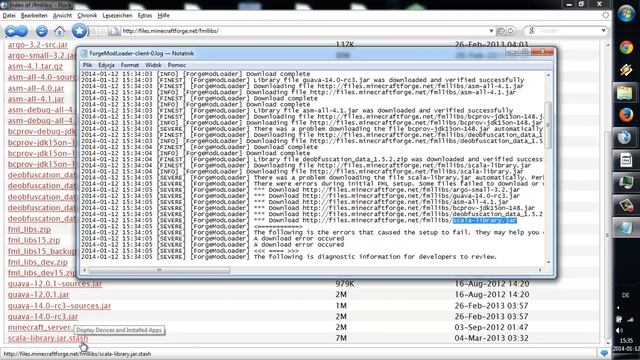The image size is (640, 360).
Task: Open the Ansicht menu
Action: [62, 15]
